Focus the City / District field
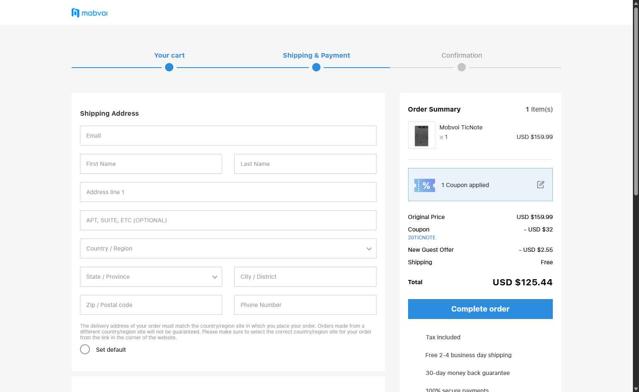The height and width of the screenshot is (392, 639). 305,277
